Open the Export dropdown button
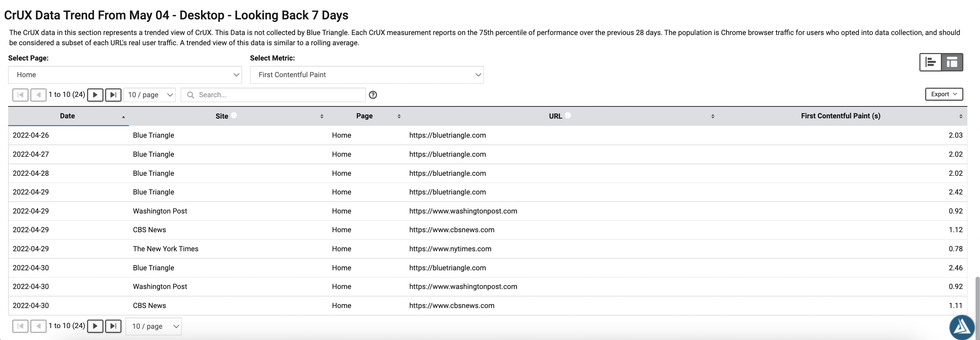 point(944,94)
